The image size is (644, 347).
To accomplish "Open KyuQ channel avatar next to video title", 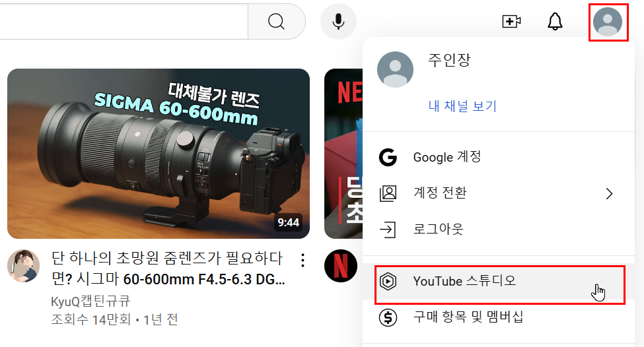I will [23, 265].
